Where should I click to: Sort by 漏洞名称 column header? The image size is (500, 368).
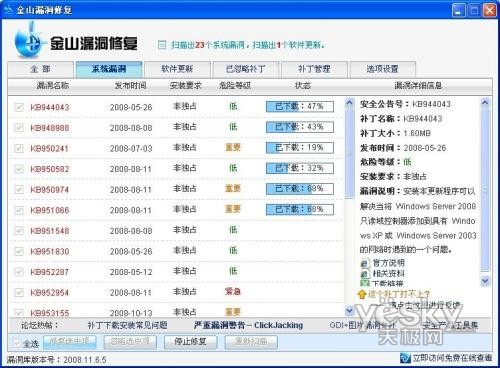pyautogui.click(x=53, y=86)
